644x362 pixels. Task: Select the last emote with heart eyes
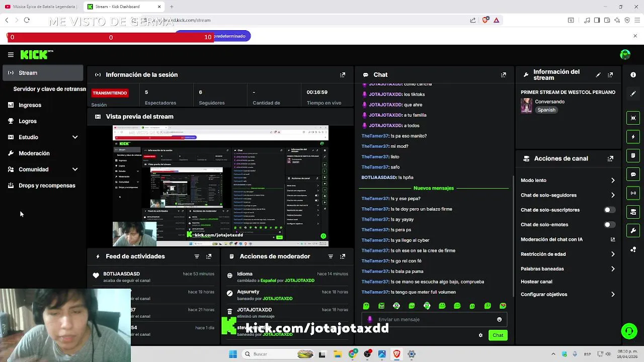[x=503, y=306]
